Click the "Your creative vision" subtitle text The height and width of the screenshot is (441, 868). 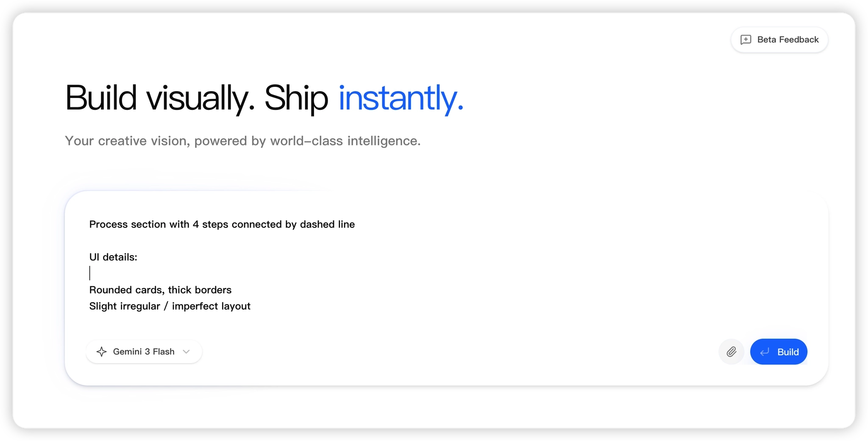click(x=127, y=141)
